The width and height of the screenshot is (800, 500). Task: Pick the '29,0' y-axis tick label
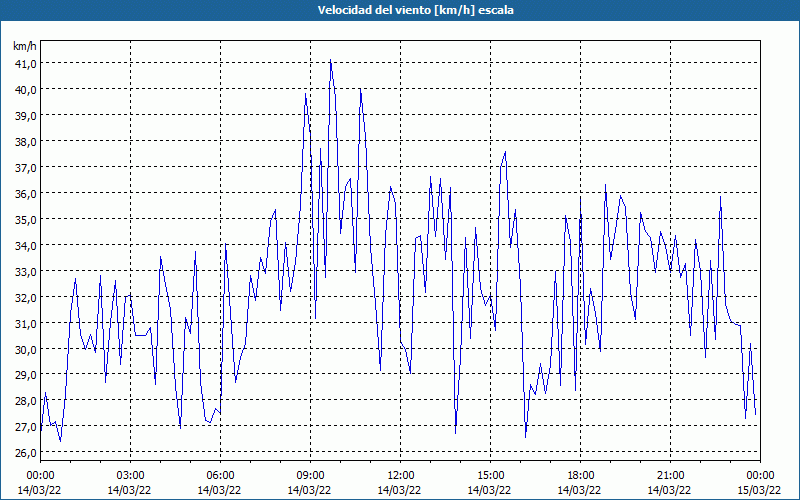click(26, 375)
